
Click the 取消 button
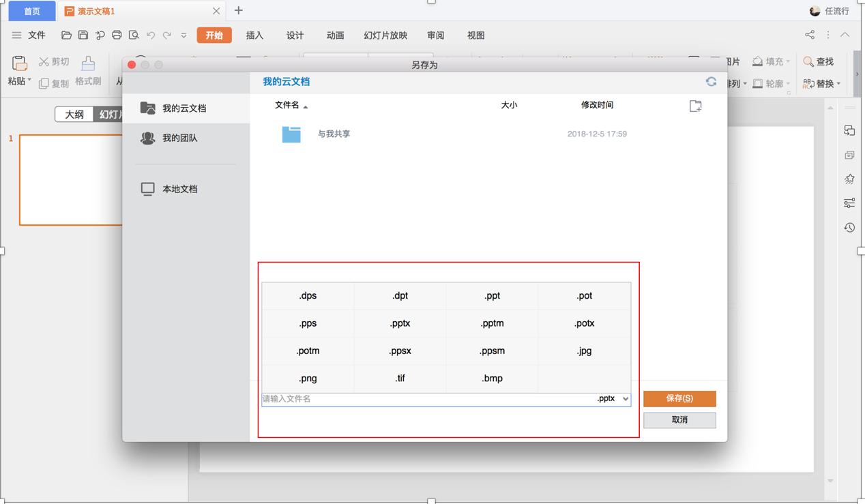679,419
